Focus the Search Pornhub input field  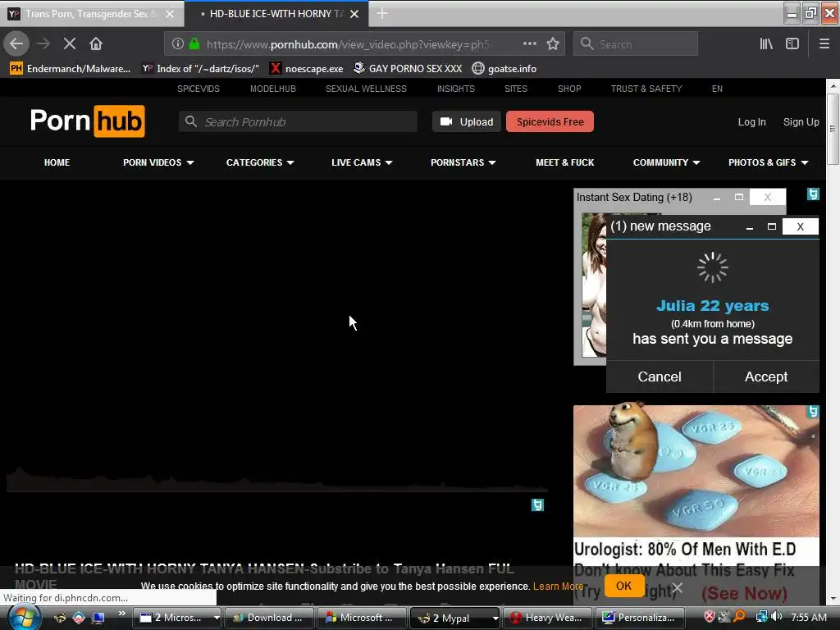pyautogui.click(x=299, y=121)
